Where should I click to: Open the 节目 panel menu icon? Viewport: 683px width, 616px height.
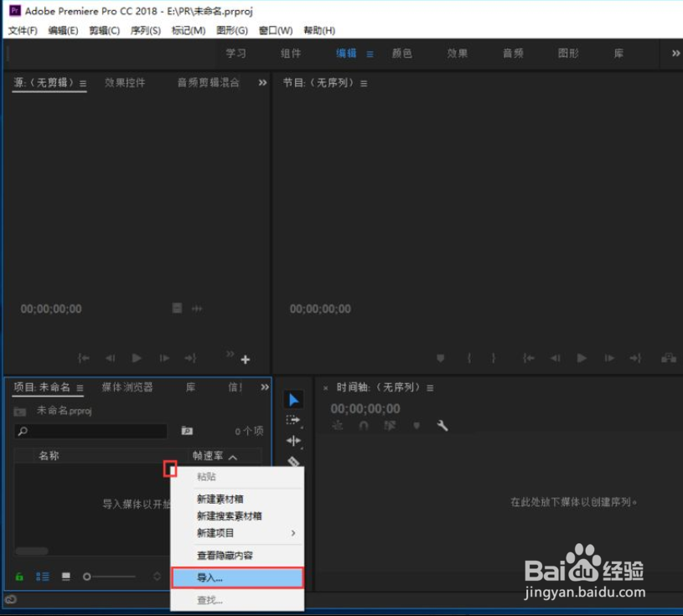[x=364, y=83]
